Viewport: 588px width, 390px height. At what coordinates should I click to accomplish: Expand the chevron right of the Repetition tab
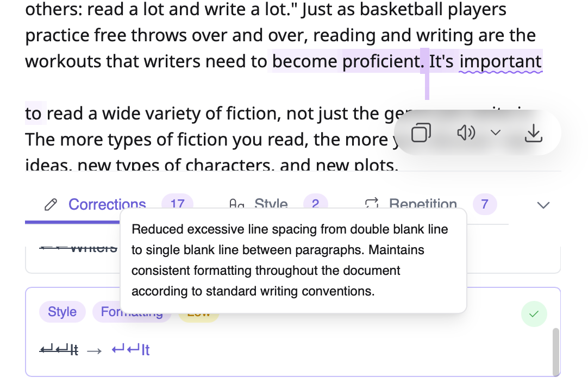pos(543,205)
